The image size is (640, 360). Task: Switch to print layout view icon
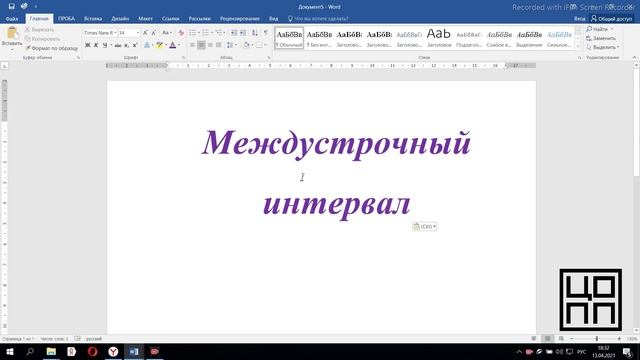547,339
